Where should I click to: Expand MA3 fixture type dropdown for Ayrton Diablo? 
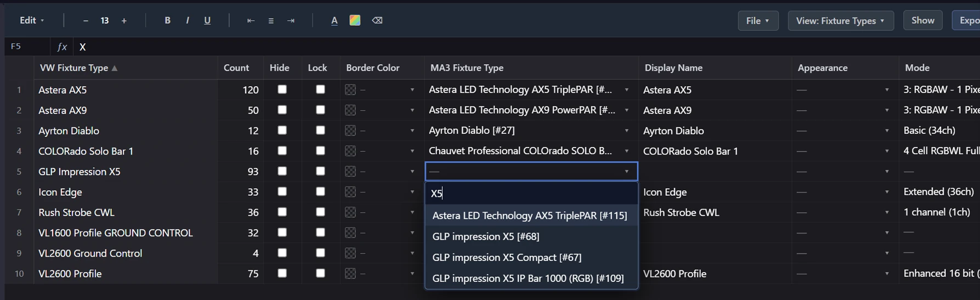[626, 131]
